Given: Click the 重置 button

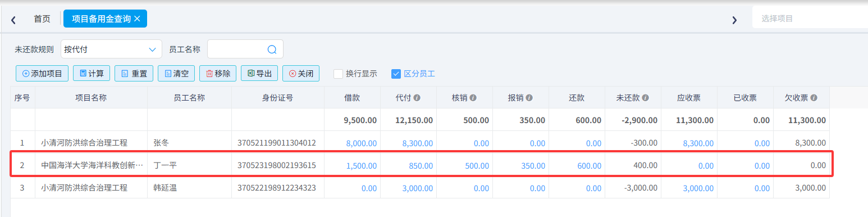Looking at the screenshot, I should [134, 74].
